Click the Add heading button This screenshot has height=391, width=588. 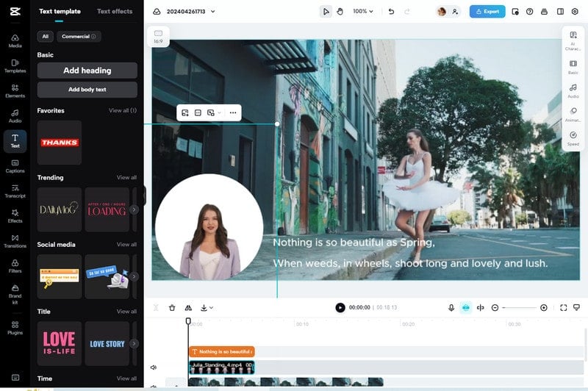87,71
